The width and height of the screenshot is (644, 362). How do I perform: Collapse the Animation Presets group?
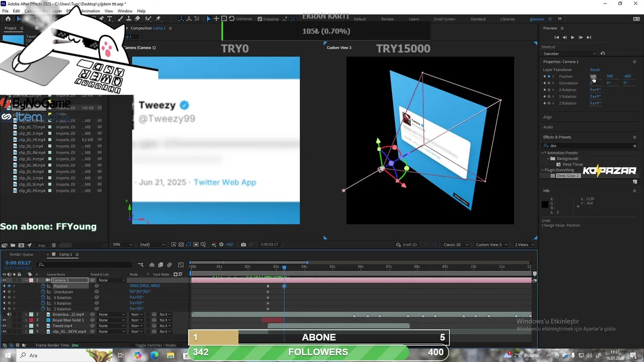click(543, 153)
